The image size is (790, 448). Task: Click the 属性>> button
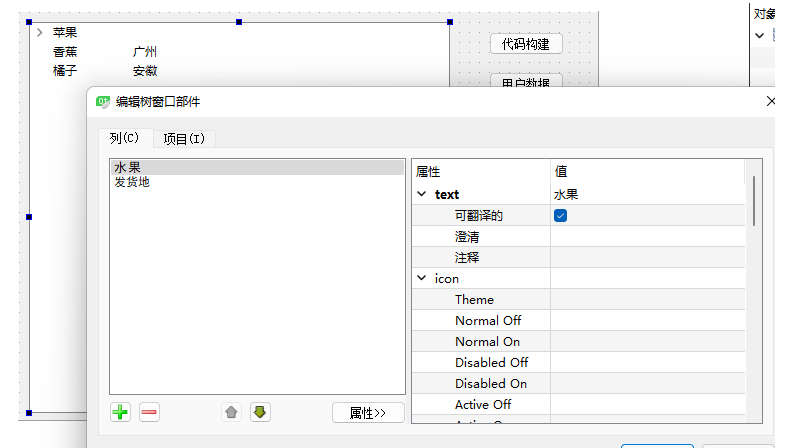tap(368, 413)
